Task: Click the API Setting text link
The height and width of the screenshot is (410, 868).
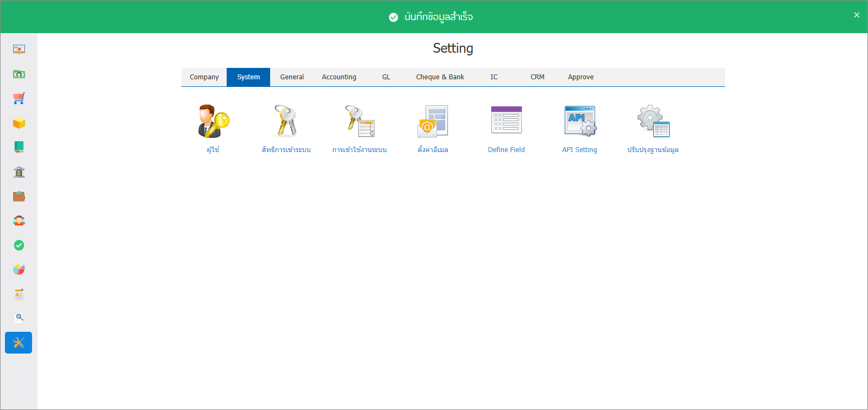Action: point(579,150)
